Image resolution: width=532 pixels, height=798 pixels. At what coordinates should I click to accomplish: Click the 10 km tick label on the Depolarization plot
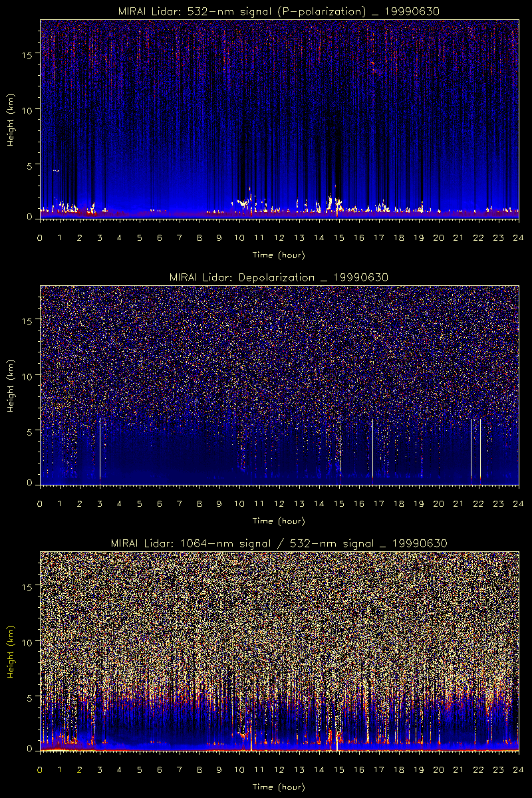click(30, 376)
